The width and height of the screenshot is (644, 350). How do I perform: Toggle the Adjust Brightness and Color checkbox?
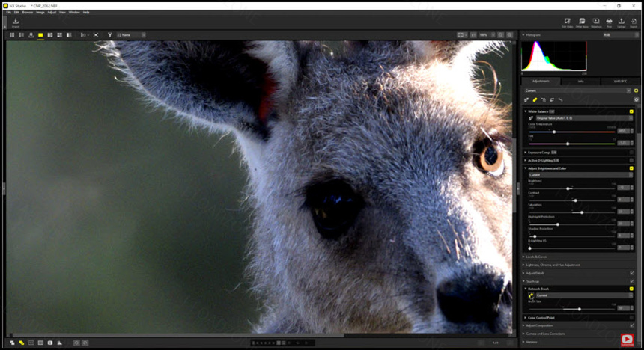coord(631,168)
